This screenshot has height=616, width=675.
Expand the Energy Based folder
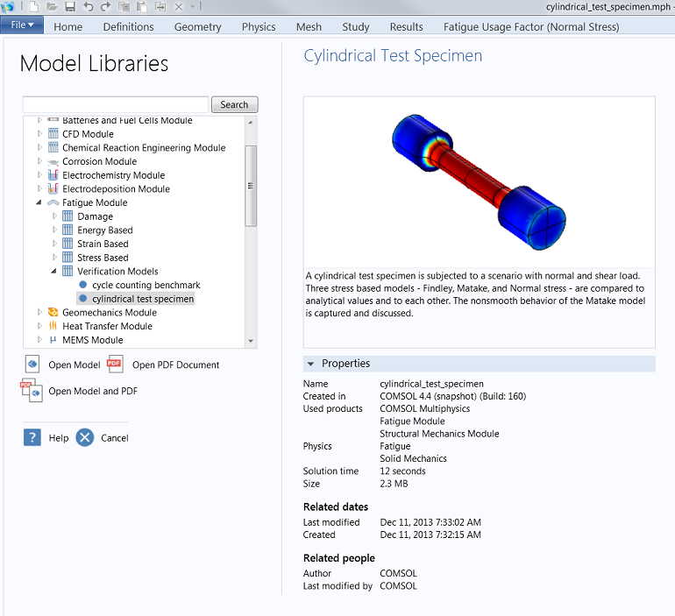(x=54, y=230)
